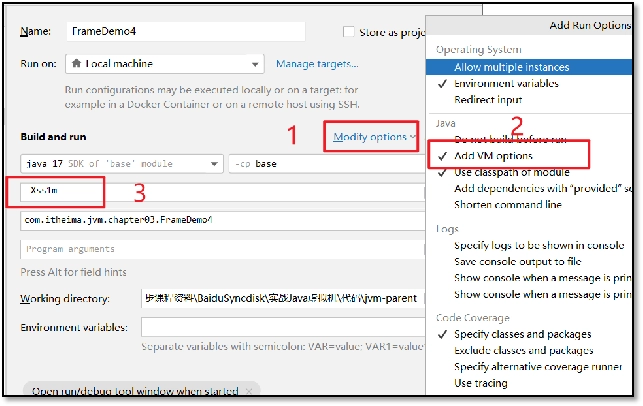This screenshot has width=643, height=406.
Task: Open the java 17 SDK dropdown
Action: [x=122, y=164]
